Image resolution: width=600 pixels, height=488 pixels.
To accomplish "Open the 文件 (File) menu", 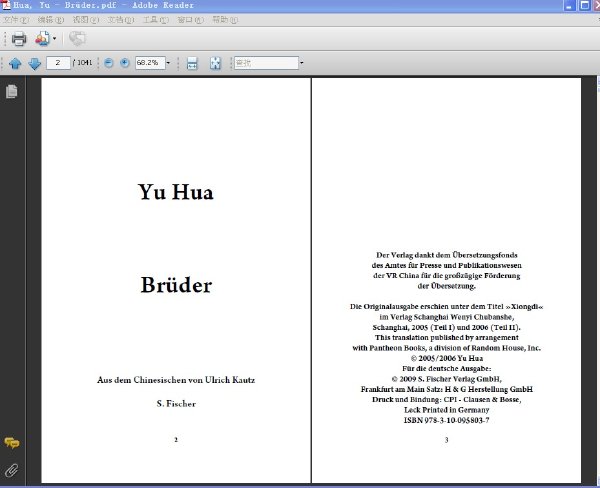I will tap(16, 20).
